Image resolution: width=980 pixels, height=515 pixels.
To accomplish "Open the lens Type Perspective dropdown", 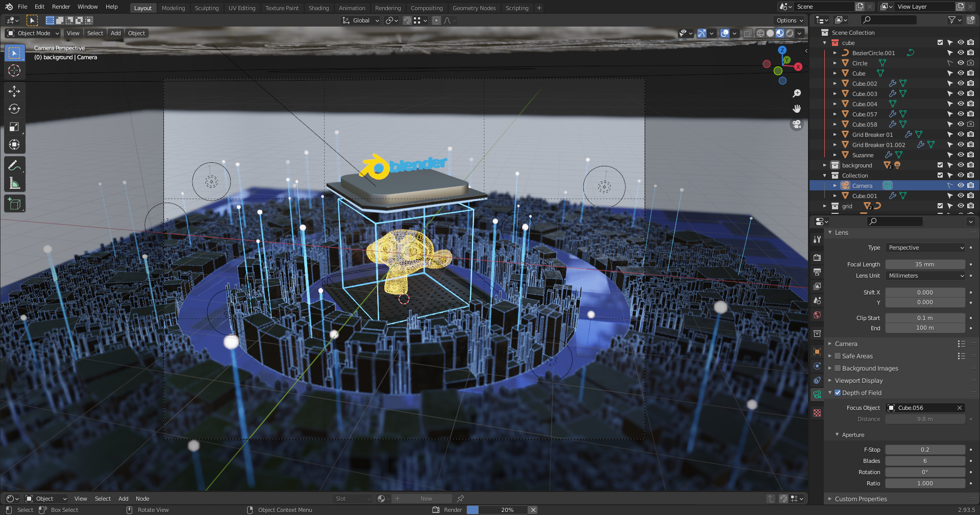I will point(925,248).
